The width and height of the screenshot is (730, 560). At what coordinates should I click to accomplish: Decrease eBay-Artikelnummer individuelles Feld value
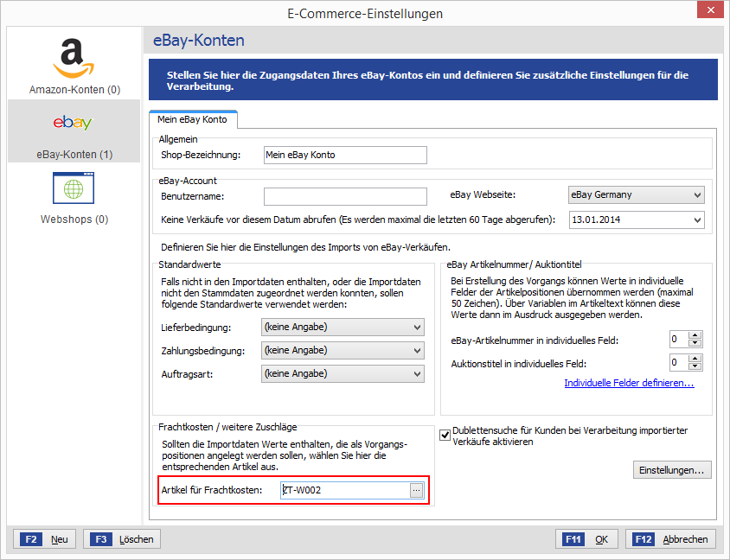point(695,343)
